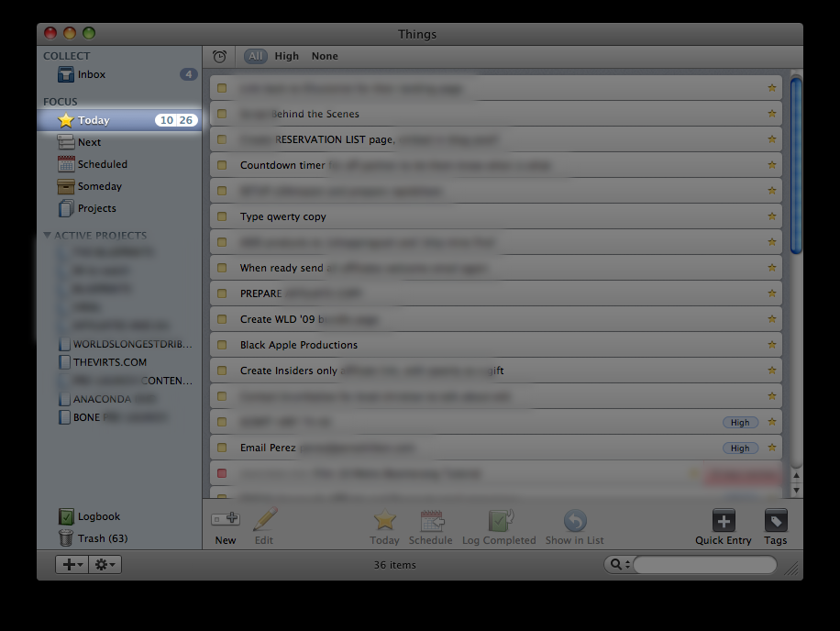Select the All tag filter
This screenshot has width=840, height=631.
click(256, 56)
